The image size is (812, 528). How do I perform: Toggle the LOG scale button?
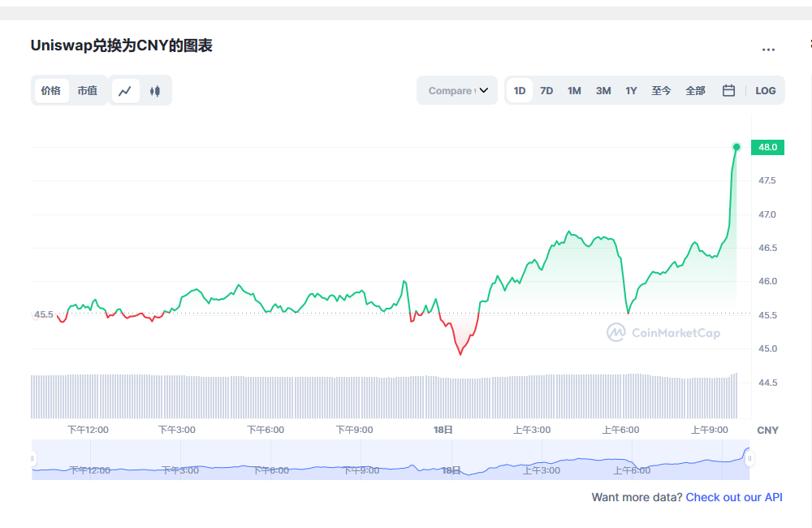point(766,91)
